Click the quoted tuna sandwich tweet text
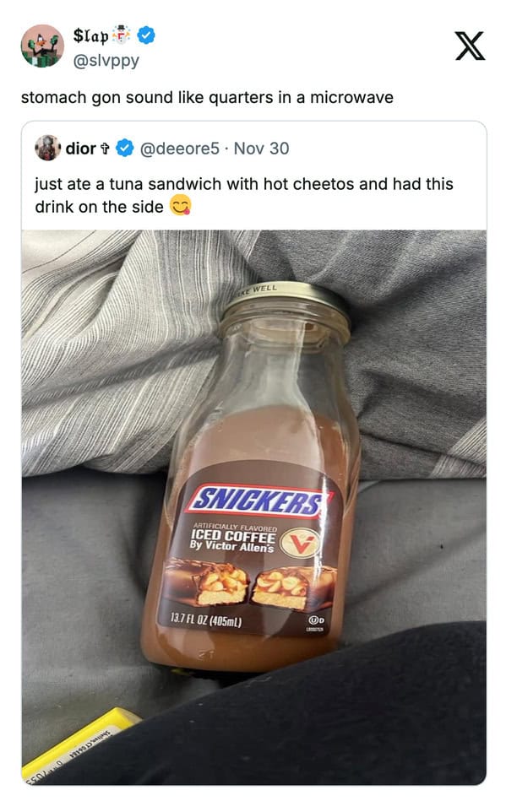The height and width of the screenshot is (812, 506). [243, 195]
